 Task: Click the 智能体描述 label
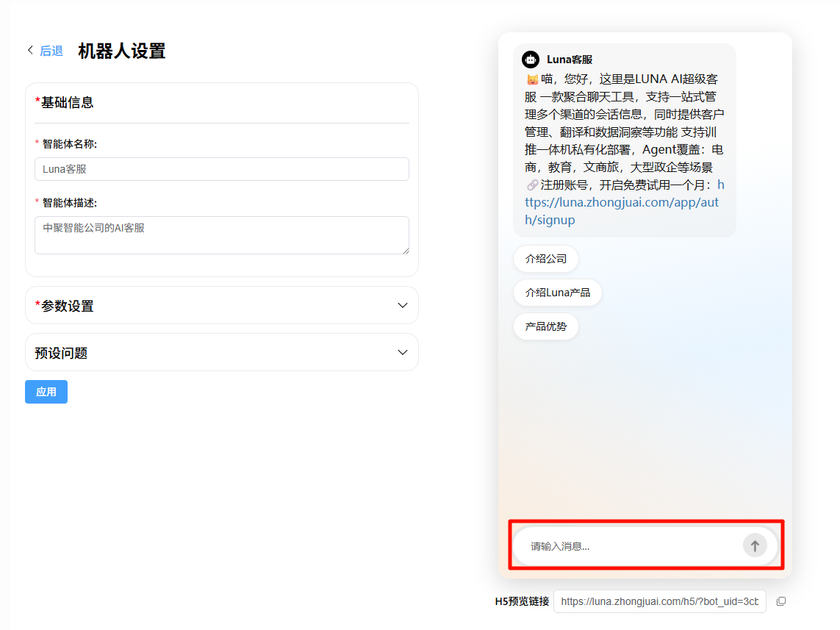click(70, 202)
